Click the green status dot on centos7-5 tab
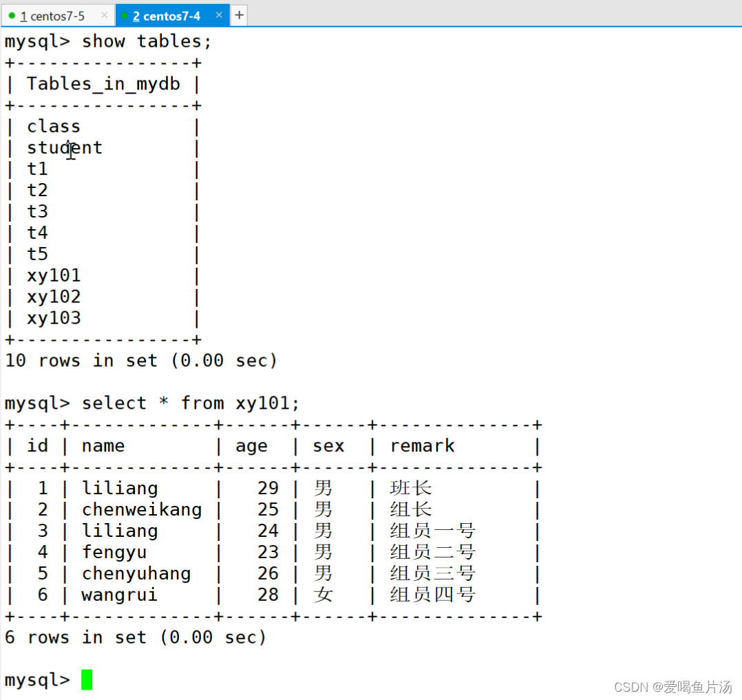The image size is (742, 700). (x=12, y=16)
